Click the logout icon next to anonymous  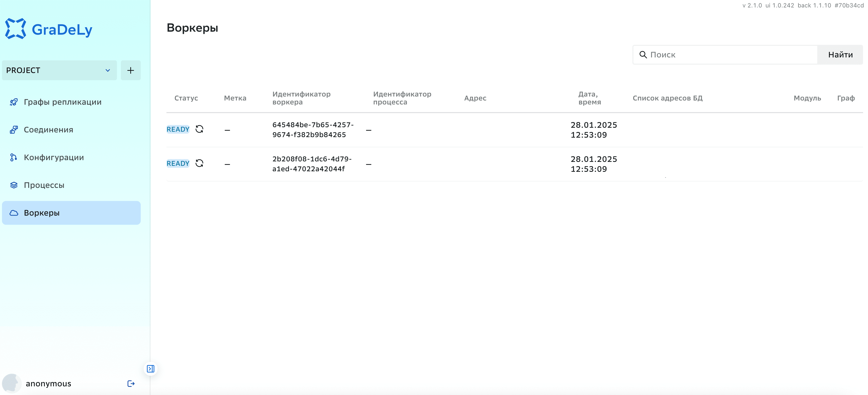[x=131, y=384]
